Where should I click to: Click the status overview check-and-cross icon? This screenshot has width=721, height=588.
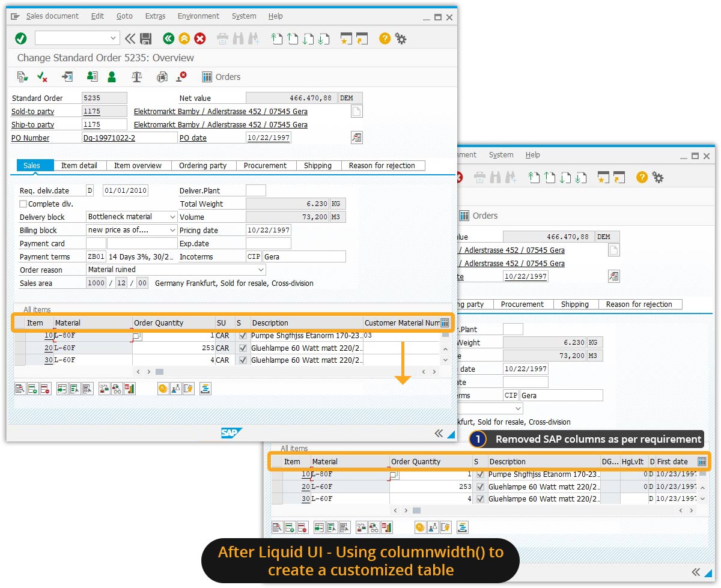42,77
